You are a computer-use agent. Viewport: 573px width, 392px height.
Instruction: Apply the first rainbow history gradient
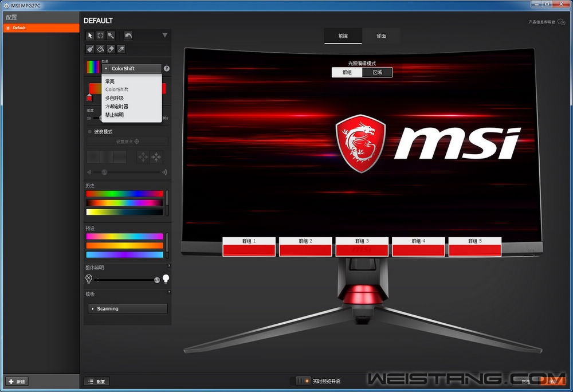(x=124, y=194)
